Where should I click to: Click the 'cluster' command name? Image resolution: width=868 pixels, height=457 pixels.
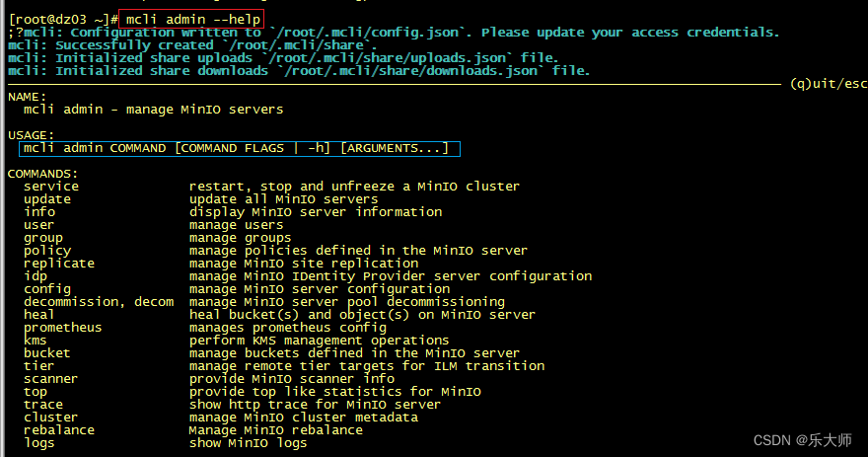pyautogui.click(x=50, y=418)
